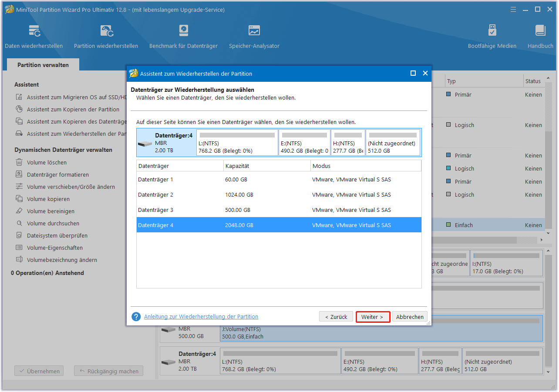Click L:(NTFS) partition in wizard disk map
The width and height of the screenshot is (559, 392).
click(237, 143)
